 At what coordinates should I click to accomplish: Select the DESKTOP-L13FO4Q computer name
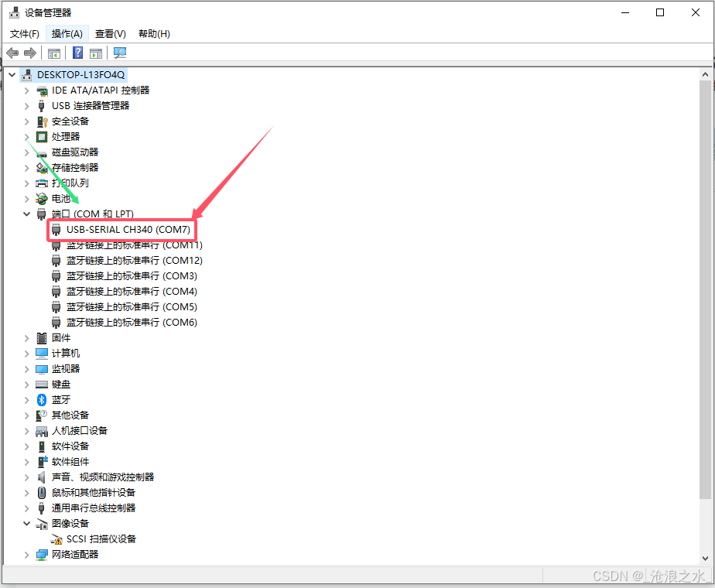(x=80, y=75)
